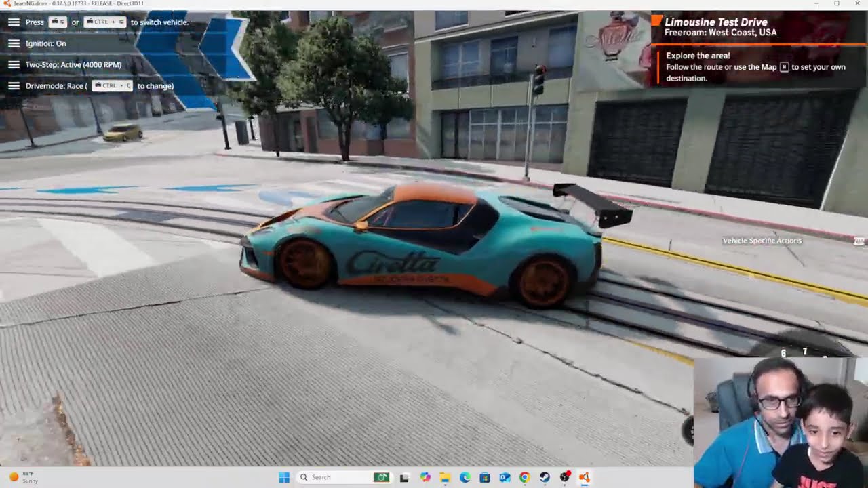Open Google Chrome from the taskbar
This screenshot has width=868, height=488.
pos(524,477)
